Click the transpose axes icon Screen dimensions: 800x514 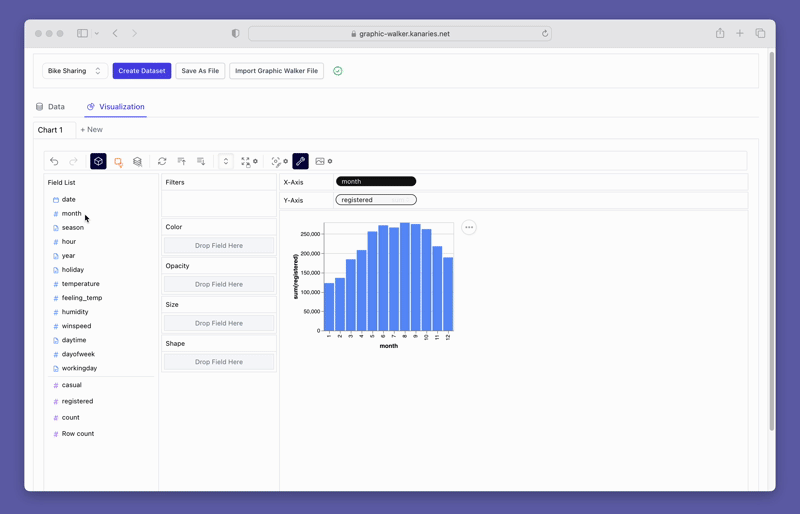tap(162, 161)
